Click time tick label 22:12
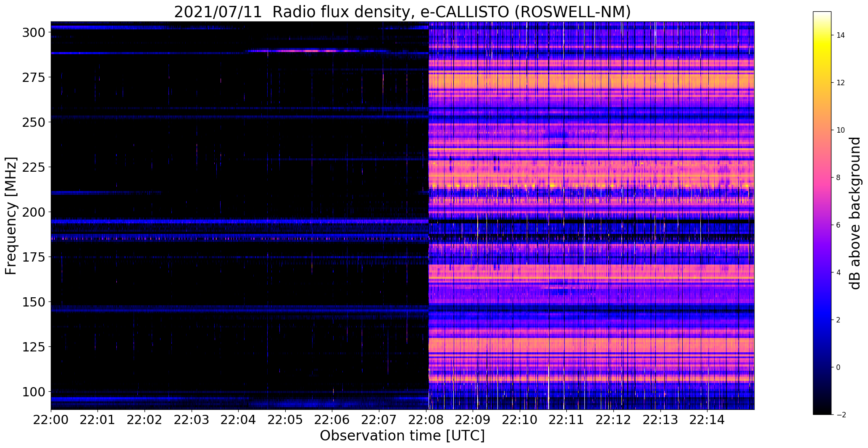The width and height of the screenshot is (868, 448). coord(614,420)
